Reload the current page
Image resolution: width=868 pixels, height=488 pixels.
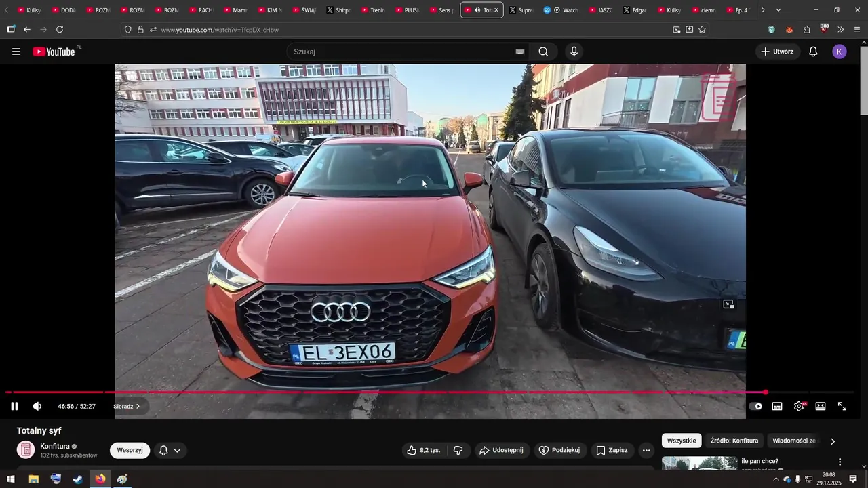coord(60,29)
